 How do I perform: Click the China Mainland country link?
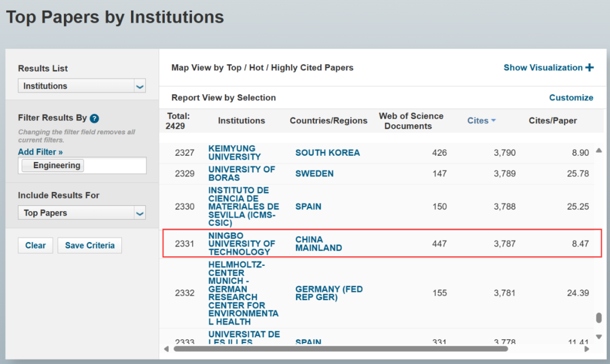319,244
